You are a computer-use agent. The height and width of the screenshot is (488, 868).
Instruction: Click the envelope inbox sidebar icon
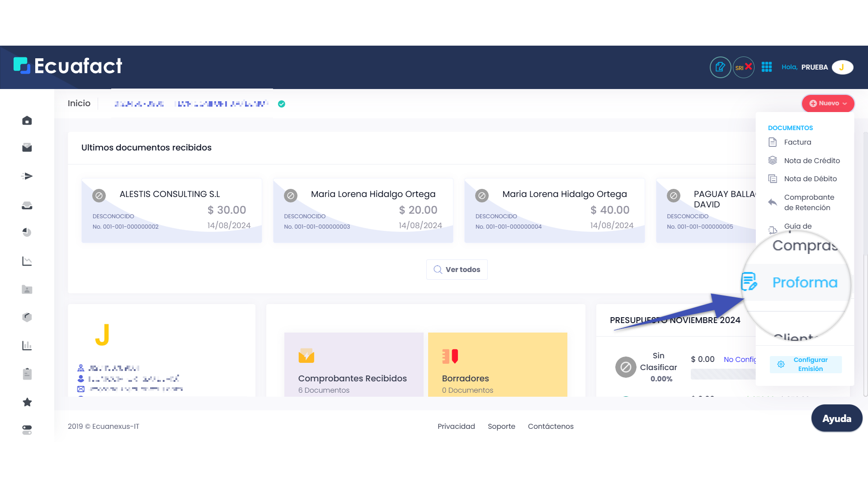click(x=27, y=148)
